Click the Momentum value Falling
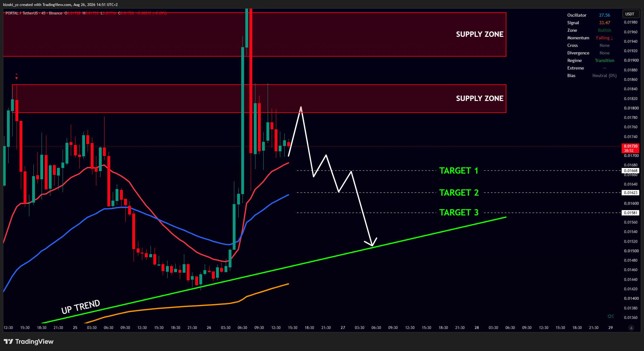This screenshot has height=351, width=644. point(604,38)
